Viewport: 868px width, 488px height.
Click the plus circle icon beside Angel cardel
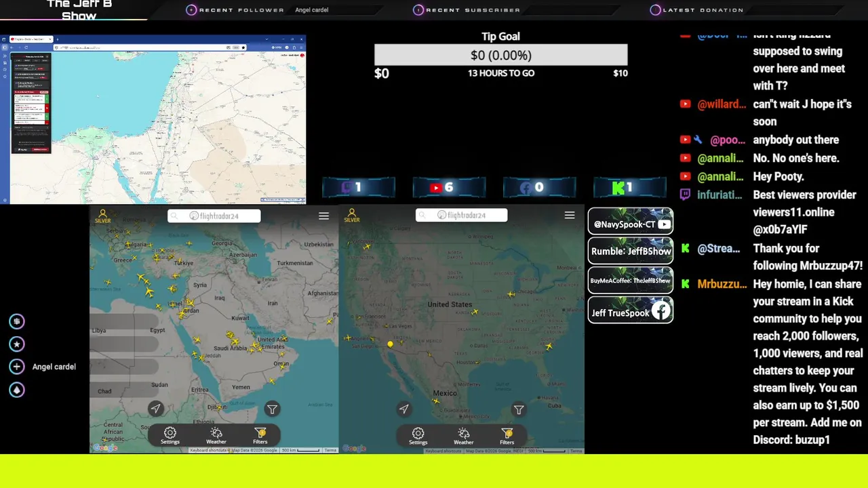[17, 367]
